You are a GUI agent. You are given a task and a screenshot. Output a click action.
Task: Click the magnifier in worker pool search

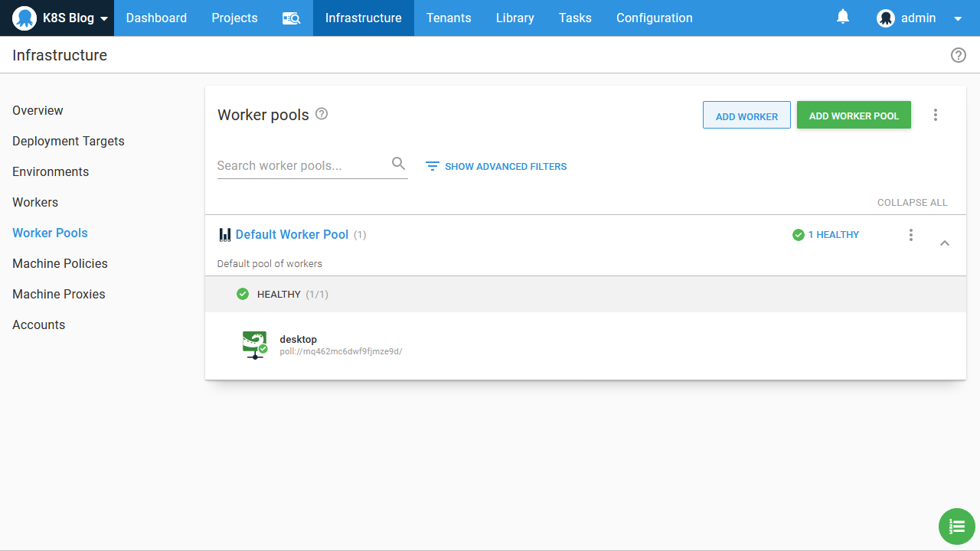click(x=398, y=164)
